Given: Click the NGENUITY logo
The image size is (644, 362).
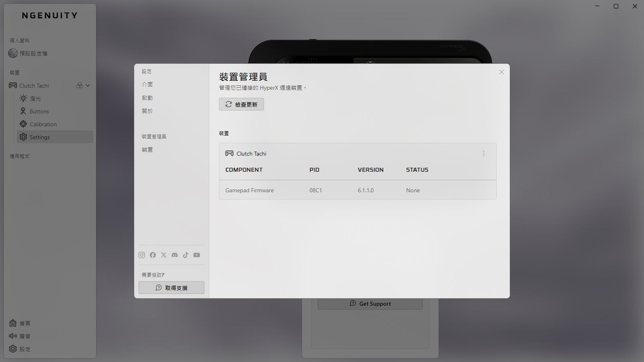Looking at the screenshot, I should pos(50,15).
